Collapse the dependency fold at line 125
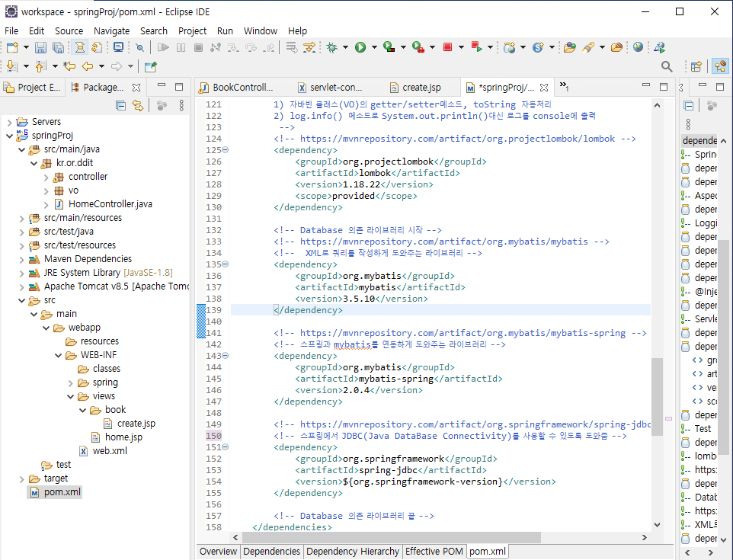 225,150
